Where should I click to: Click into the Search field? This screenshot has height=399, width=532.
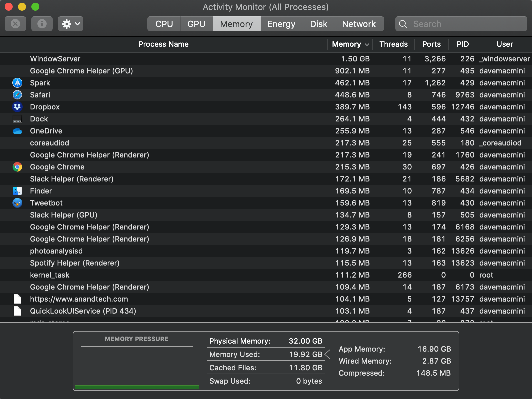pos(461,24)
